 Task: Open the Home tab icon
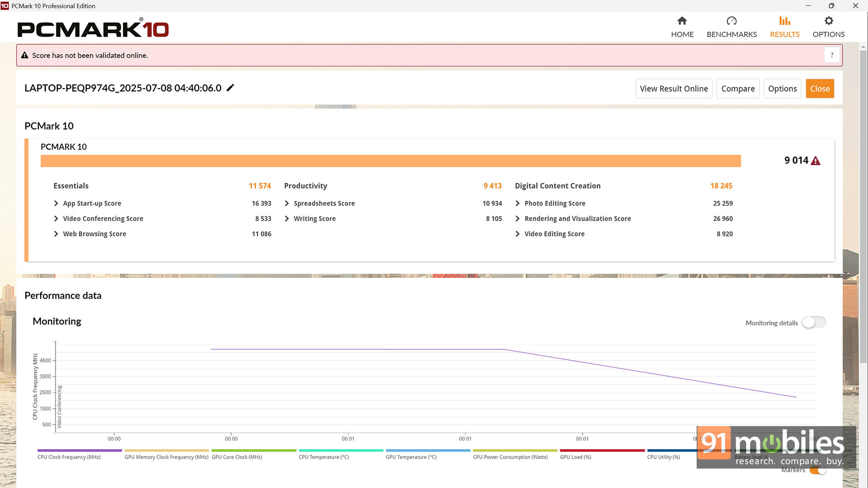[x=682, y=21]
